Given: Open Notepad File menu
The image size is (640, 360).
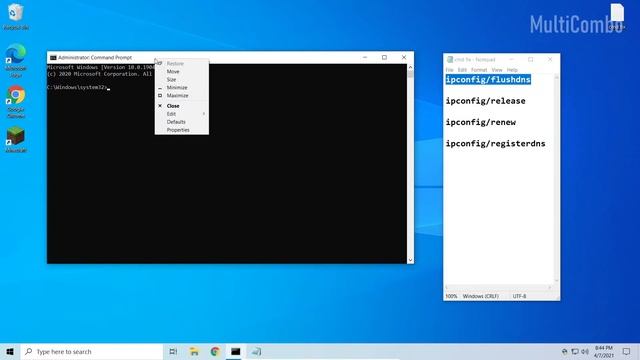Looking at the screenshot, I should [x=449, y=70].
